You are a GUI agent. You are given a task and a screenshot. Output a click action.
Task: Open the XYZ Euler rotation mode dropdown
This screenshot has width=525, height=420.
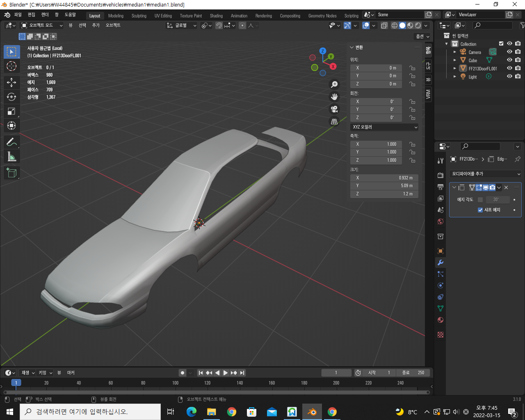click(384, 127)
